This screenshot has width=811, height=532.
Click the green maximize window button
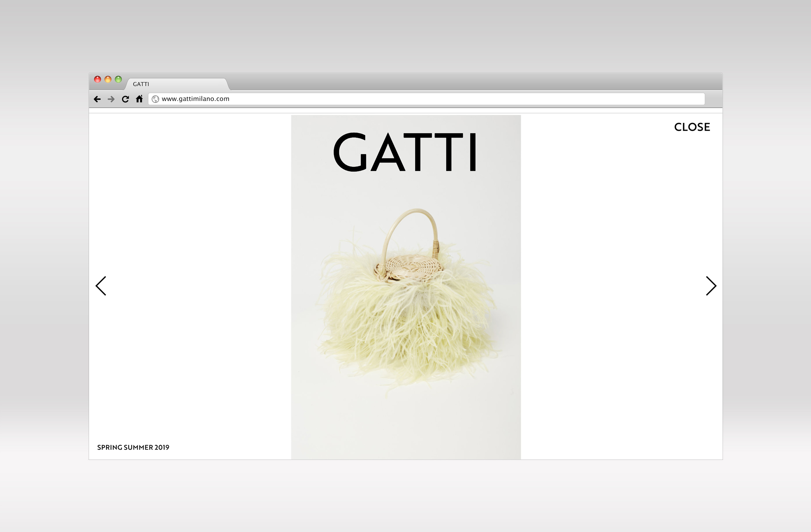click(118, 79)
